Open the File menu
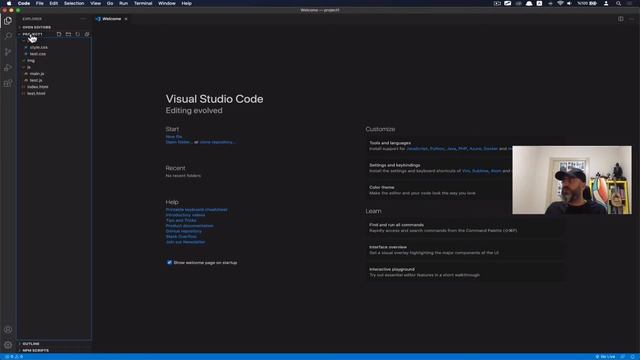Image resolution: width=640 pixels, height=360 pixels. click(40, 3)
